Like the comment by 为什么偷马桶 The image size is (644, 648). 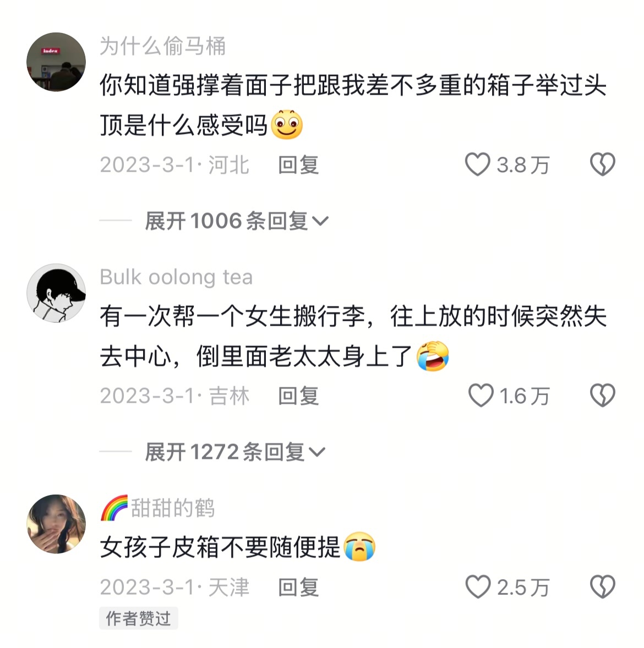tap(477, 164)
